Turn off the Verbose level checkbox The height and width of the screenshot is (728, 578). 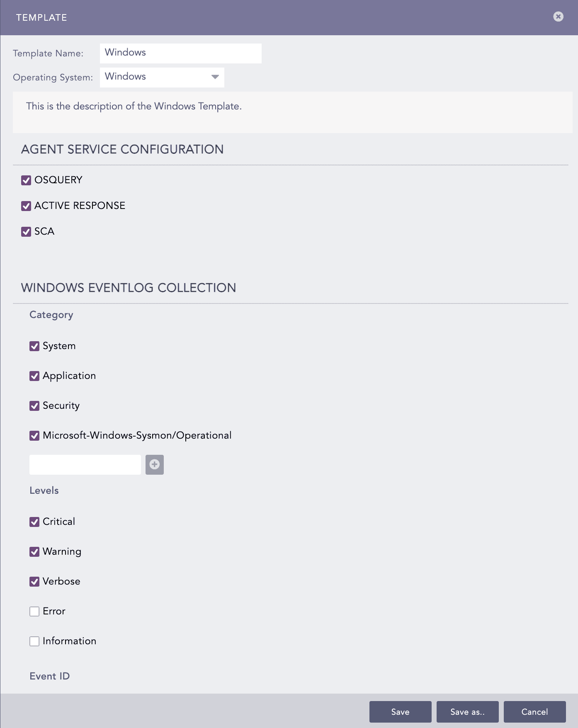pyautogui.click(x=34, y=582)
